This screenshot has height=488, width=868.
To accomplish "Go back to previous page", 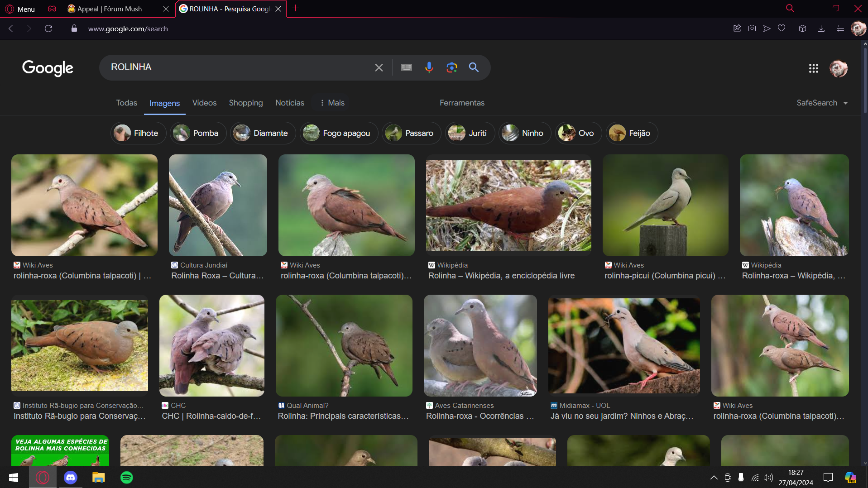I will [x=11, y=29].
